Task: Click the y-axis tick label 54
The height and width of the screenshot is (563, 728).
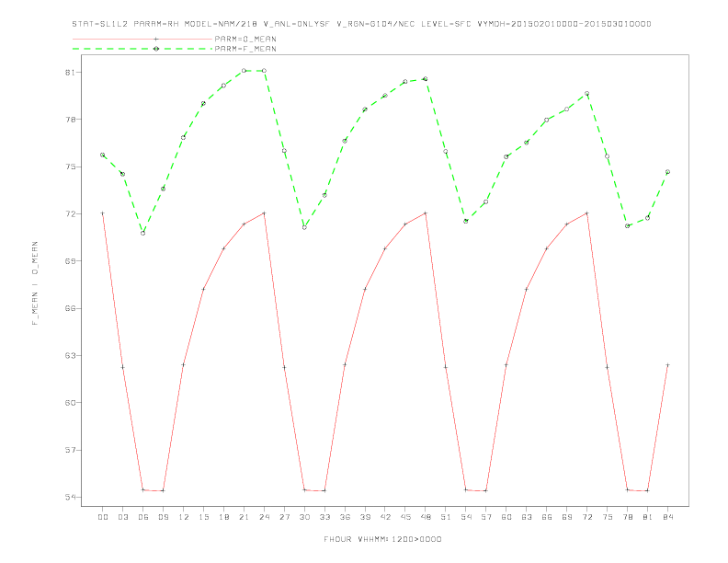Action: tap(70, 497)
